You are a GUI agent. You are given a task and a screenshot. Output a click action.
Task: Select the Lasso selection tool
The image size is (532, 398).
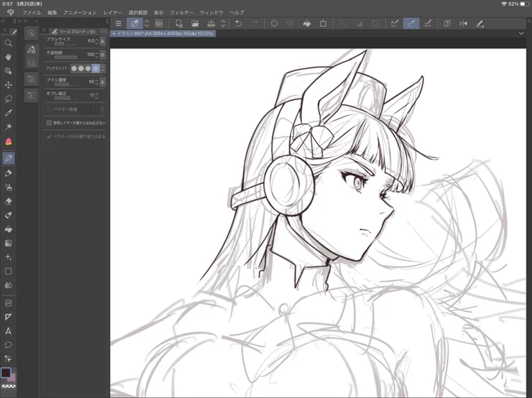(9, 99)
